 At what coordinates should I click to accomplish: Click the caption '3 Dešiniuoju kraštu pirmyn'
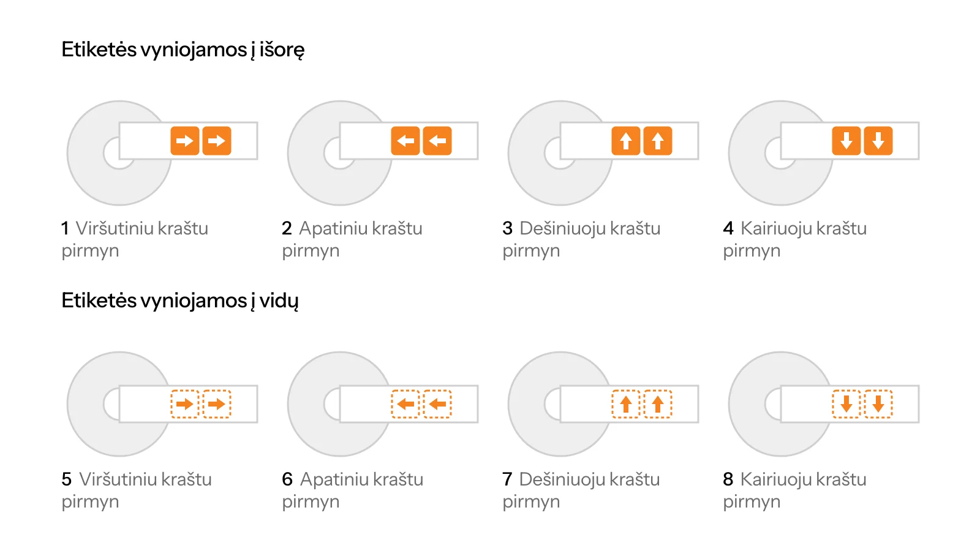(x=581, y=239)
